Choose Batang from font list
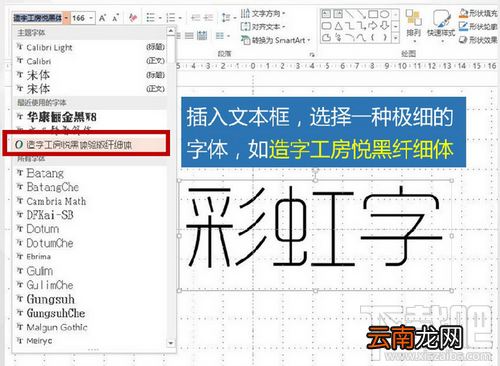 (x=90, y=173)
